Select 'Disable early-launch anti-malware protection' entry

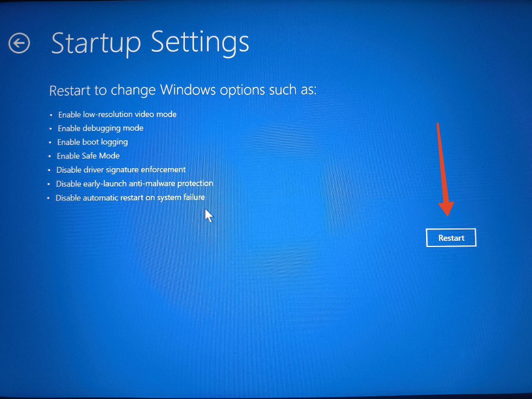pyautogui.click(x=134, y=184)
